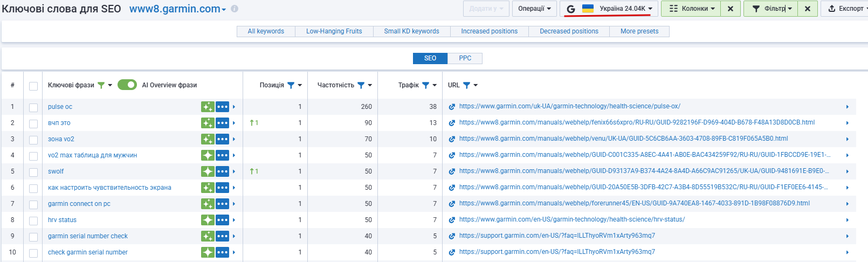Tick checkbox for 'garmin connect on pc' row
Viewport: 868px width, 262px height.
pyautogui.click(x=33, y=205)
